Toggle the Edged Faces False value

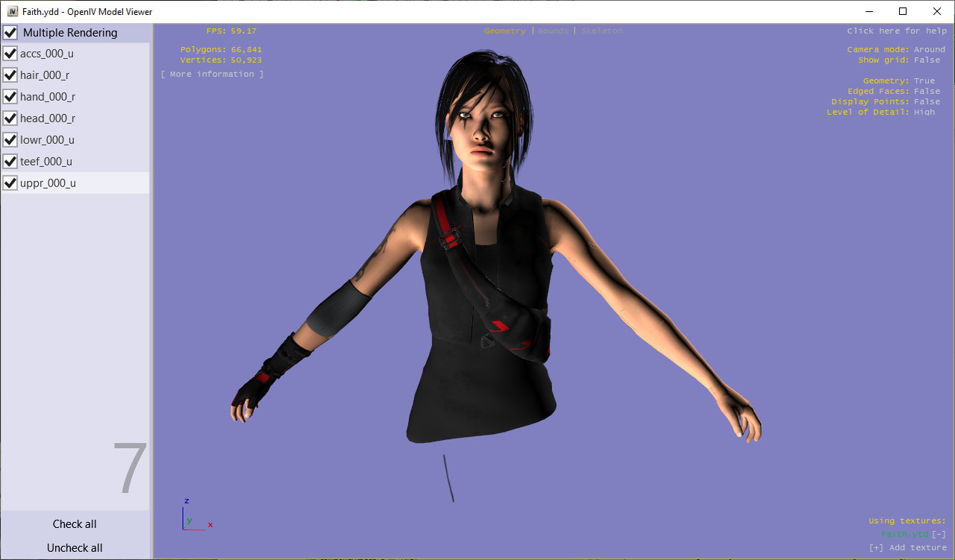click(927, 91)
